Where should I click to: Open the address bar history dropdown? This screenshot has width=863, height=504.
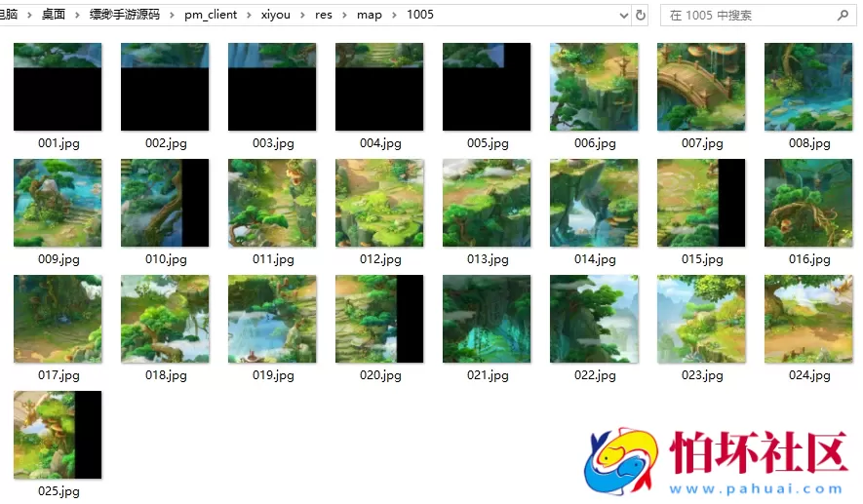(624, 16)
